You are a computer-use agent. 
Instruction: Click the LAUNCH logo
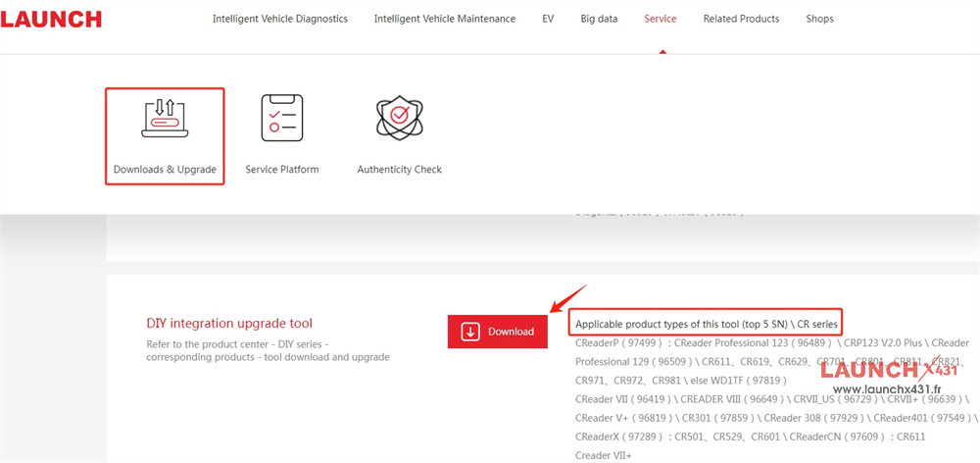[51, 20]
